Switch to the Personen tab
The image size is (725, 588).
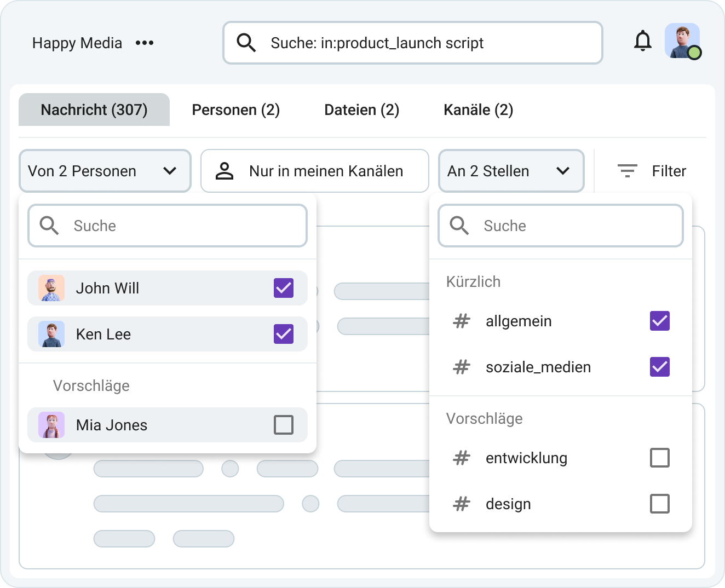(x=235, y=109)
